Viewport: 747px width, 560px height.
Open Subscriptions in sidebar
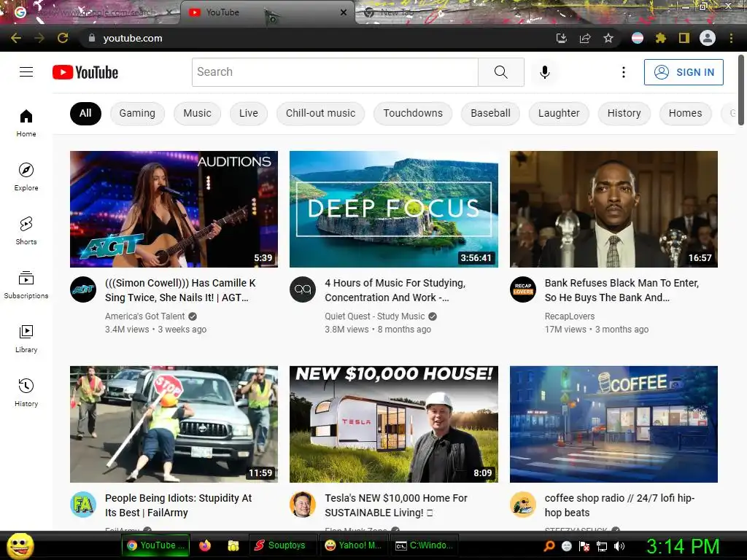pyautogui.click(x=26, y=285)
